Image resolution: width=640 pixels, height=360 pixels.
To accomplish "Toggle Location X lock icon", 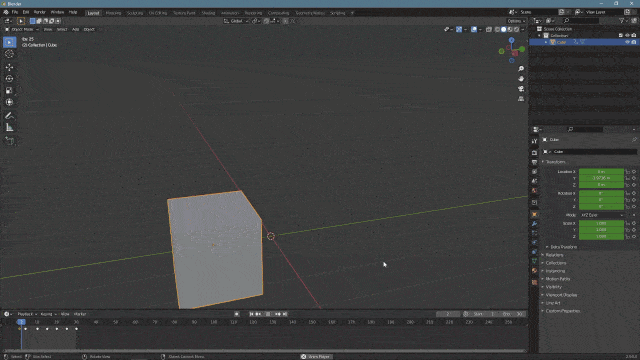I will [x=628, y=172].
